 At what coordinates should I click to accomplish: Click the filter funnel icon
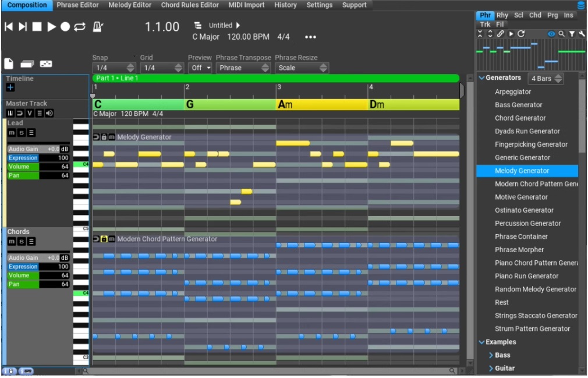pos(572,34)
